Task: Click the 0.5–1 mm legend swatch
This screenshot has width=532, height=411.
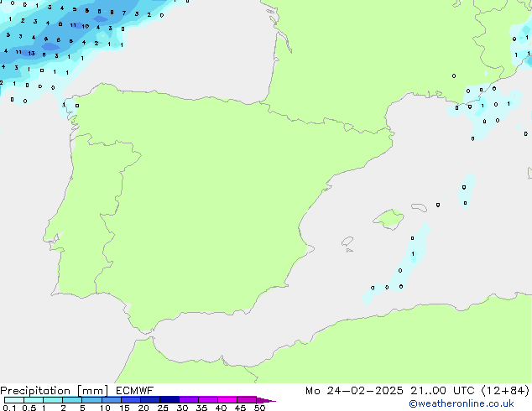Action: pos(34,400)
